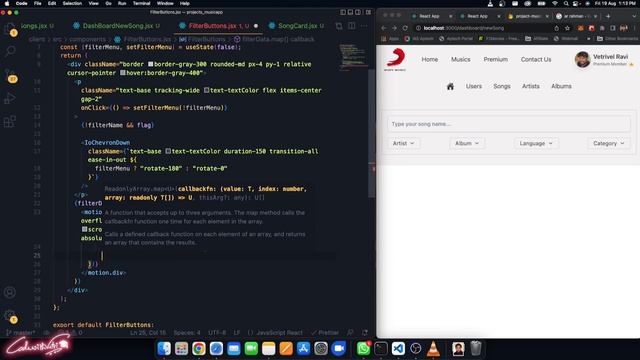This screenshot has height=360, width=640.
Task: Open a new Chrome tab with plus
Action: [x=608, y=16]
